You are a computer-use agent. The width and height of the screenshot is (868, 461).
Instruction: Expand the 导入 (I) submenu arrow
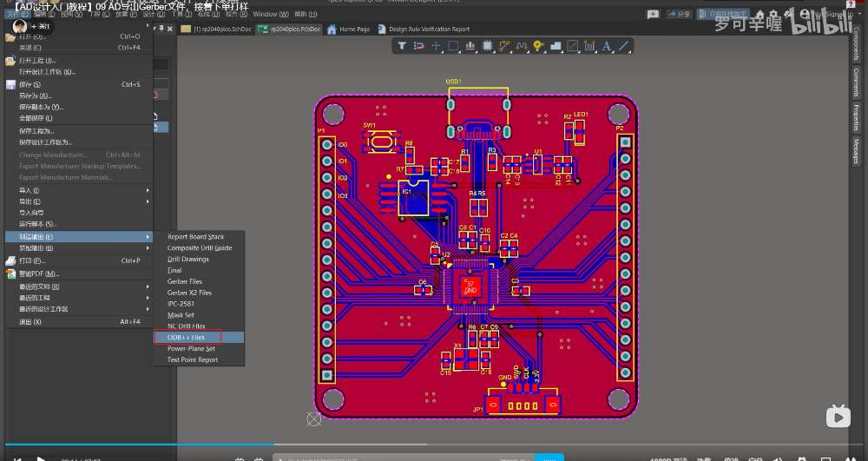(148, 190)
